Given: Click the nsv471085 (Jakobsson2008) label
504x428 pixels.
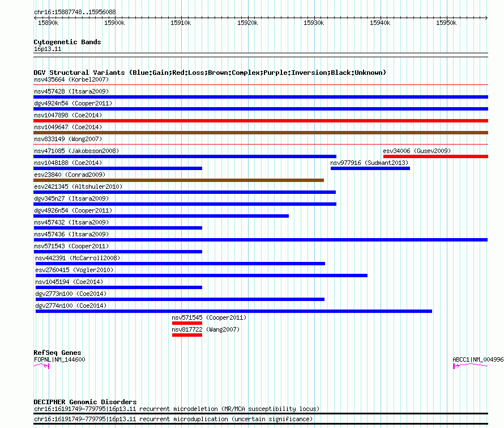Looking at the screenshot, I should [76, 151].
